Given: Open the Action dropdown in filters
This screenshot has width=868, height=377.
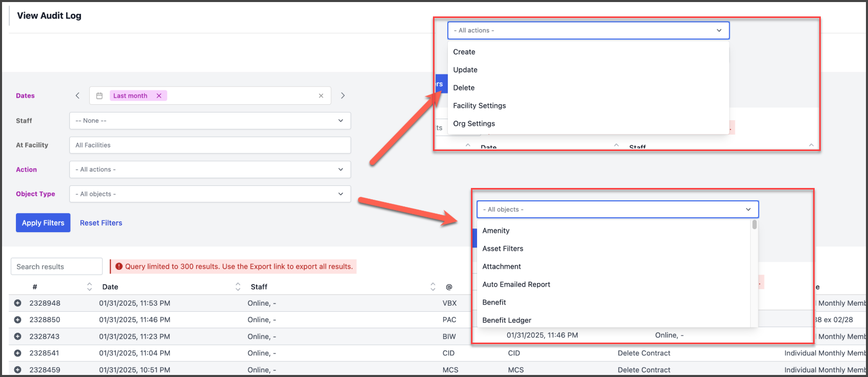Looking at the screenshot, I should [210, 169].
